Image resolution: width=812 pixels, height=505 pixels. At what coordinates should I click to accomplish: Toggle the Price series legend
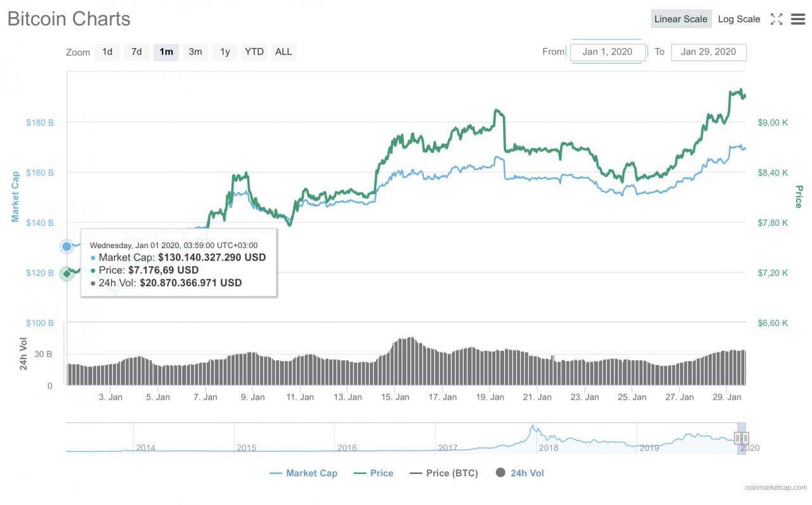[x=373, y=473]
